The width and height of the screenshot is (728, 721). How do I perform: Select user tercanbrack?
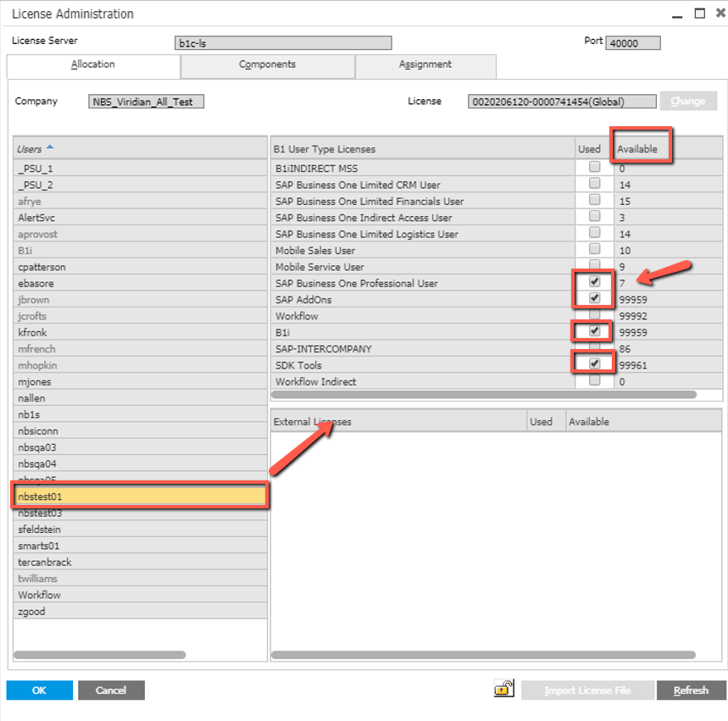click(140, 563)
